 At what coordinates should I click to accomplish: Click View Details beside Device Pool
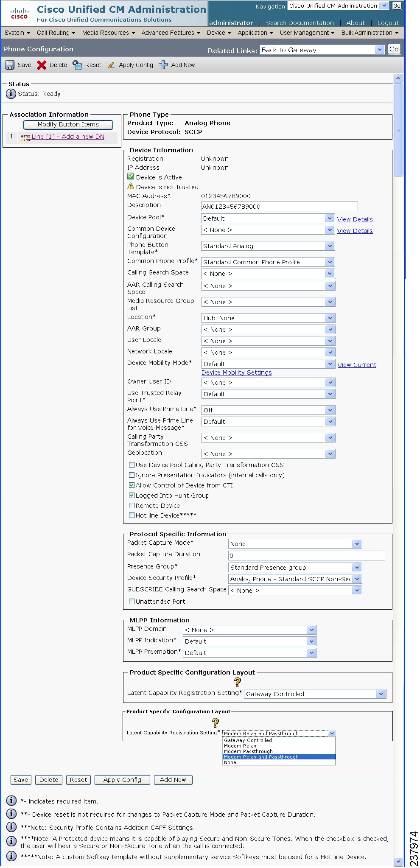point(355,219)
